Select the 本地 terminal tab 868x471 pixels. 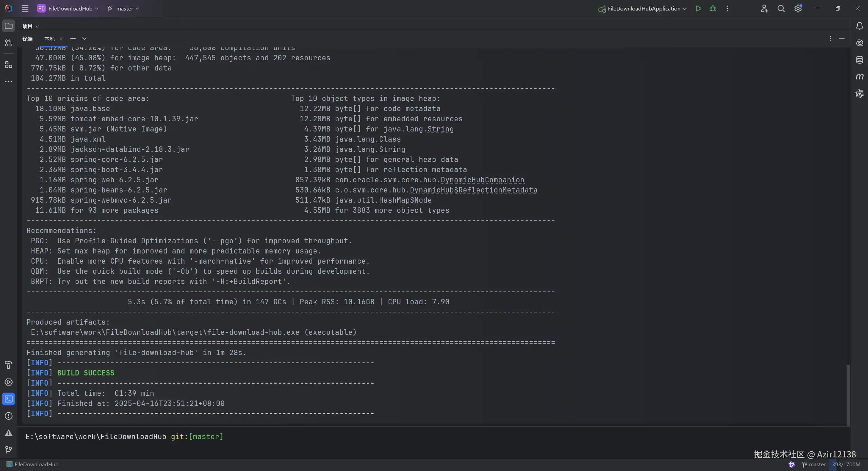click(49, 39)
